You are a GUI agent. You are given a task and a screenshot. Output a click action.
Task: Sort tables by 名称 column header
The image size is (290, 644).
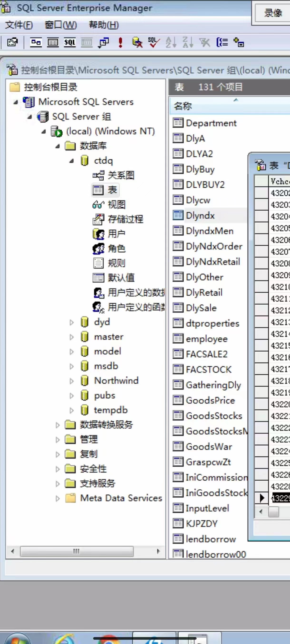tap(230, 106)
